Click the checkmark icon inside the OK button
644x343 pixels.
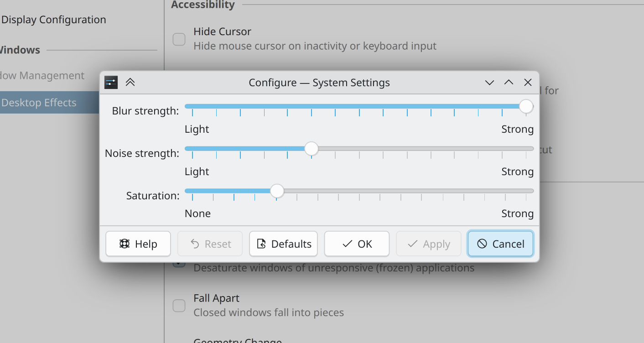[x=347, y=244]
